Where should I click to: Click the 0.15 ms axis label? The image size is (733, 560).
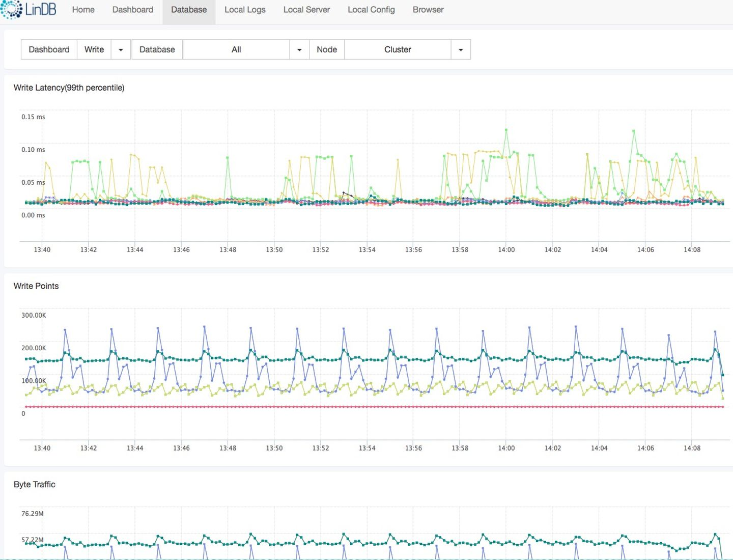pyautogui.click(x=33, y=117)
